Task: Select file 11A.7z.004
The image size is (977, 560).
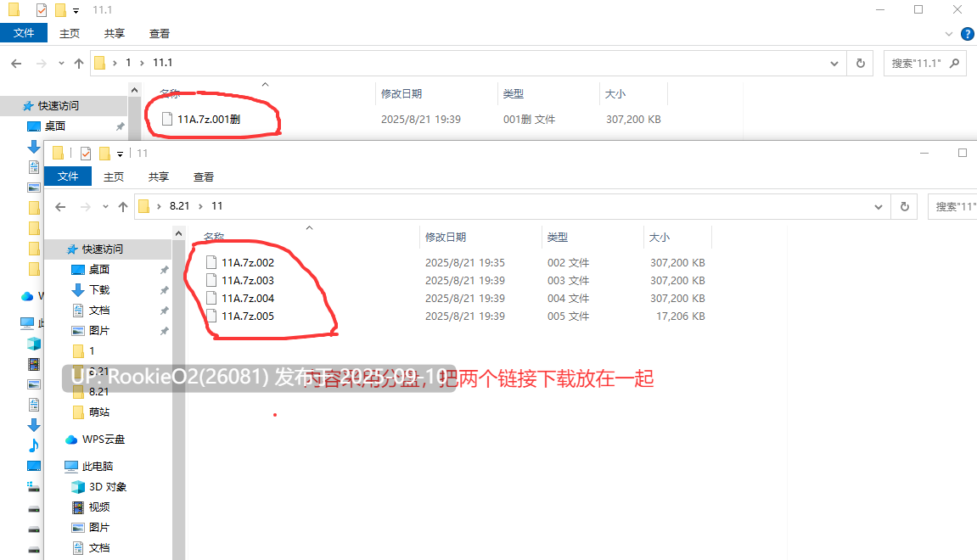Action: point(248,299)
